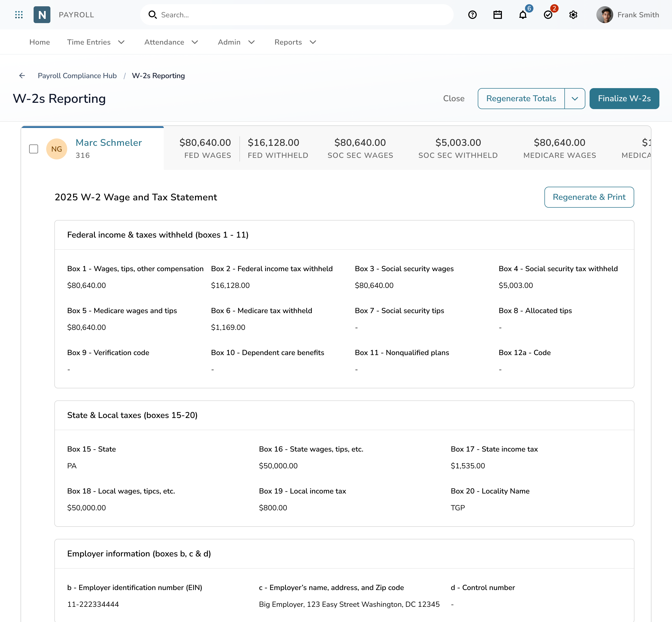The image size is (672, 622).
Task: Expand the Reports menu
Action: tap(295, 42)
